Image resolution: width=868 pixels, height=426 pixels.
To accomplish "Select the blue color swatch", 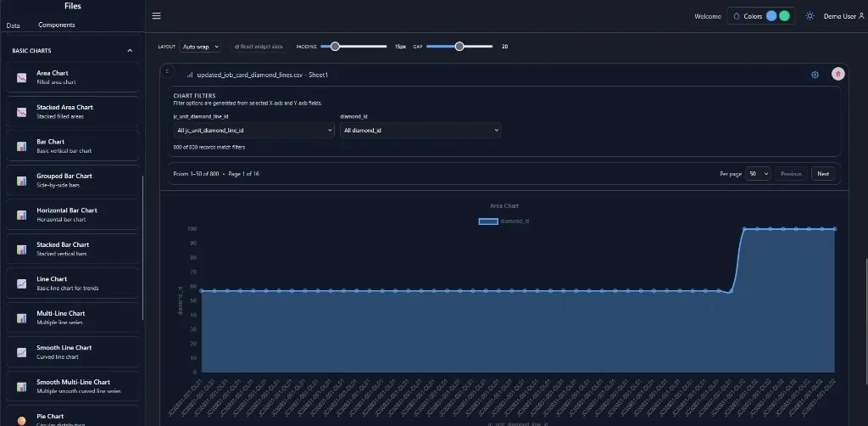I will (x=771, y=16).
